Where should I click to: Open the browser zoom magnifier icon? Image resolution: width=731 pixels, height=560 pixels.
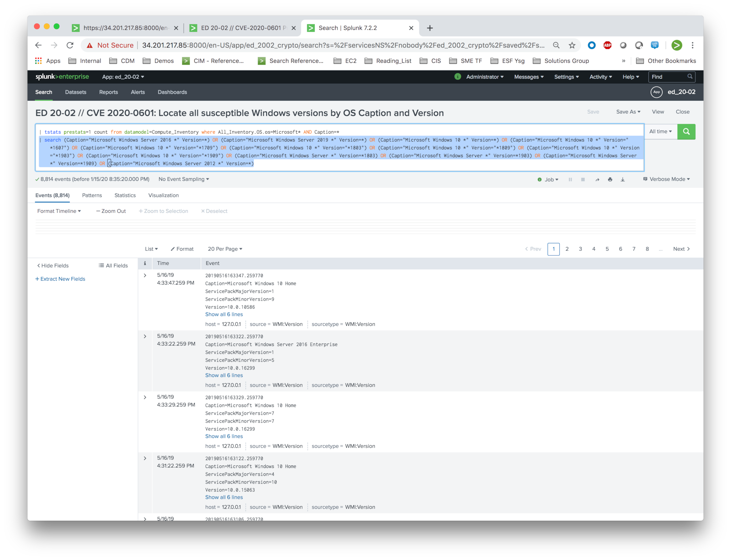tap(556, 45)
